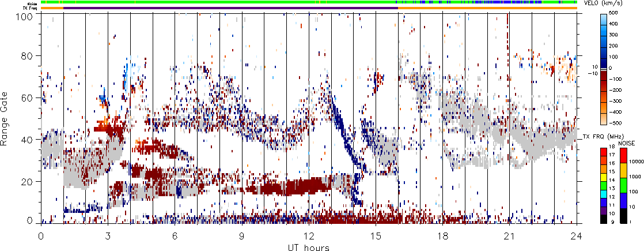The width and height of the screenshot is (644, 251).
Task: Click the 12 tick label on the UT axis
Action: coord(309,236)
